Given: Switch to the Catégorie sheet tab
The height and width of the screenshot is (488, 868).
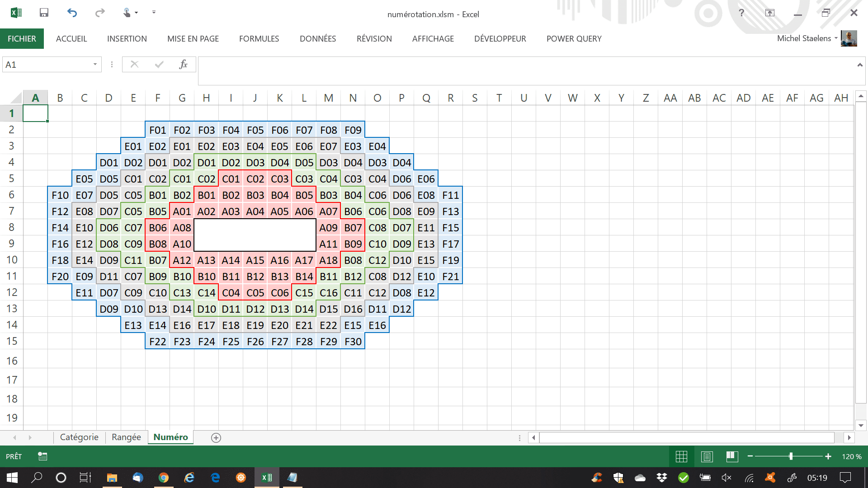Looking at the screenshot, I should (79, 437).
